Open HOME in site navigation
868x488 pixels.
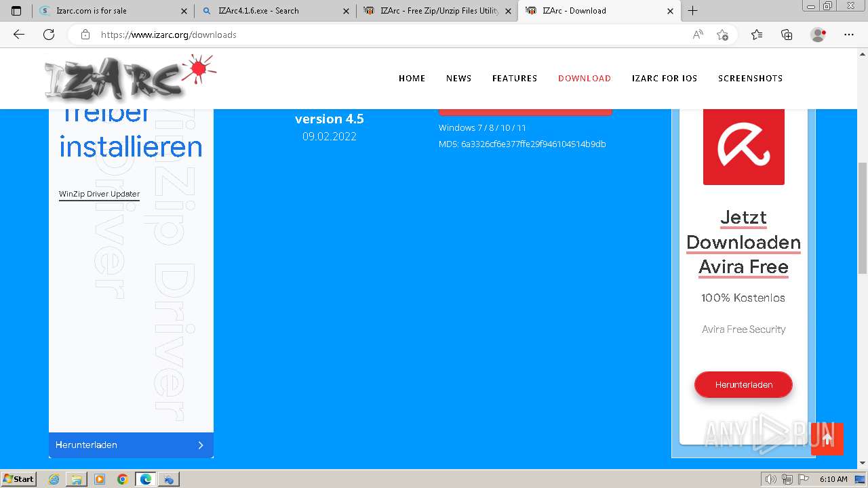coord(412,78)
